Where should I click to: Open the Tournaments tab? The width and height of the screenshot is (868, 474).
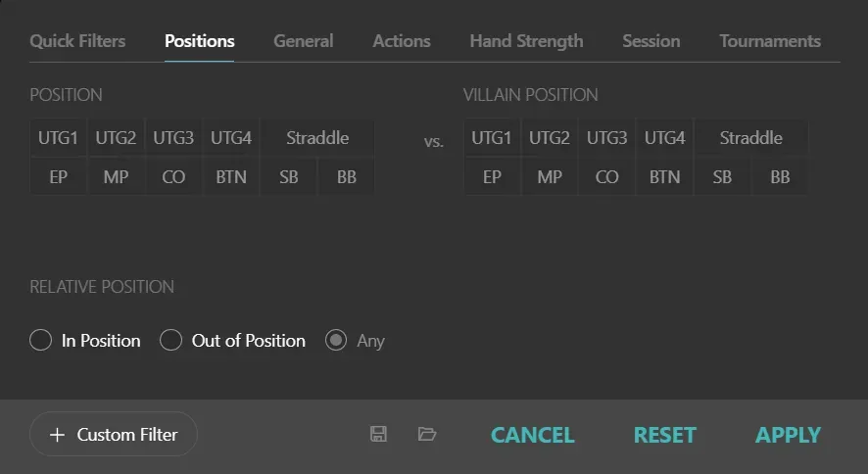coord(770,41)
